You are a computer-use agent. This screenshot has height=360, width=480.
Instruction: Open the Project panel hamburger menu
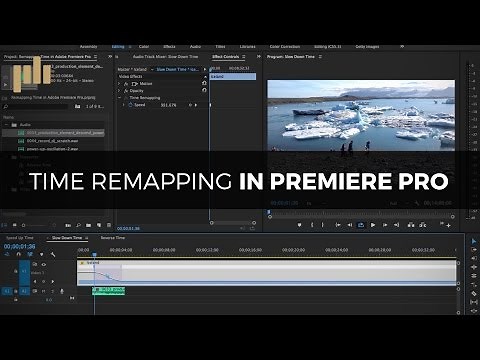coord(95,57)
